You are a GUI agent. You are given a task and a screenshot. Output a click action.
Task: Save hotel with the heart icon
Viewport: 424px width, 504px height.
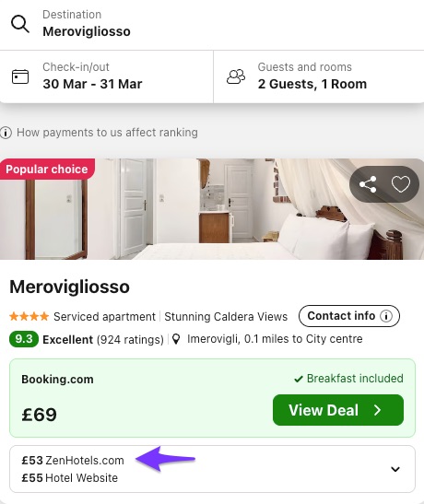401,184
